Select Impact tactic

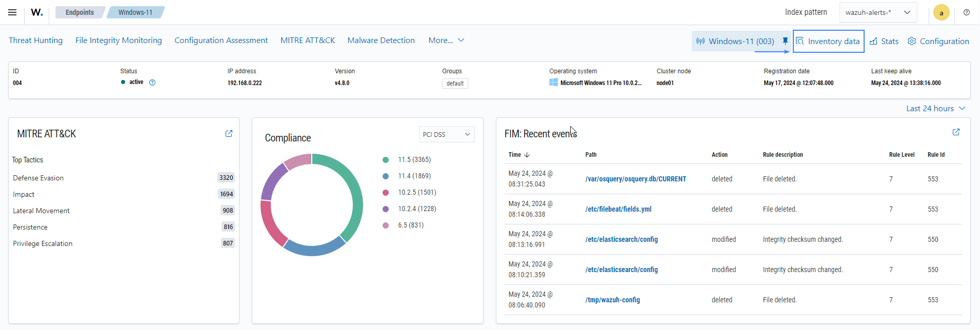[x=24, y=194]
